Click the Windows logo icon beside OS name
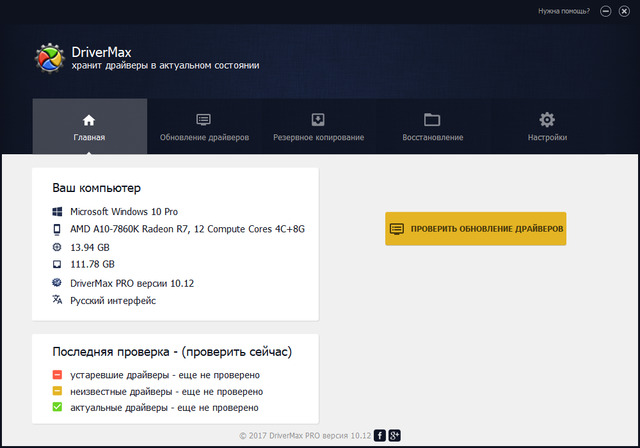 56,212
